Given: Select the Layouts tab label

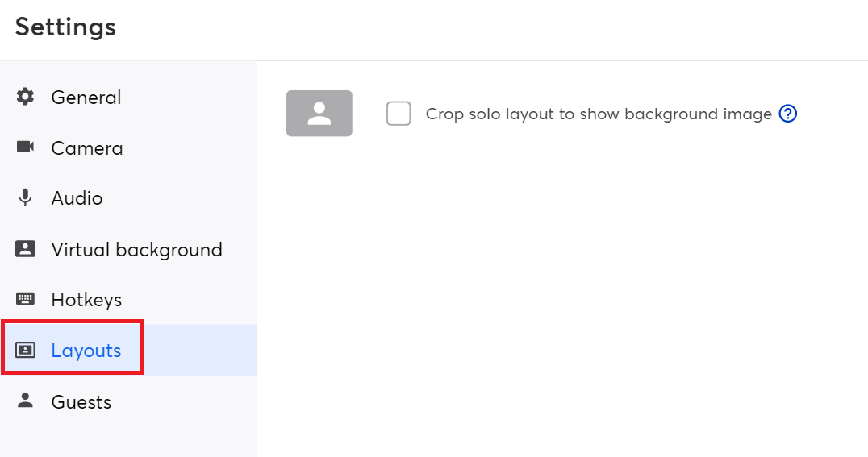Looking at the screenshot, I should [x=86, y=351].
